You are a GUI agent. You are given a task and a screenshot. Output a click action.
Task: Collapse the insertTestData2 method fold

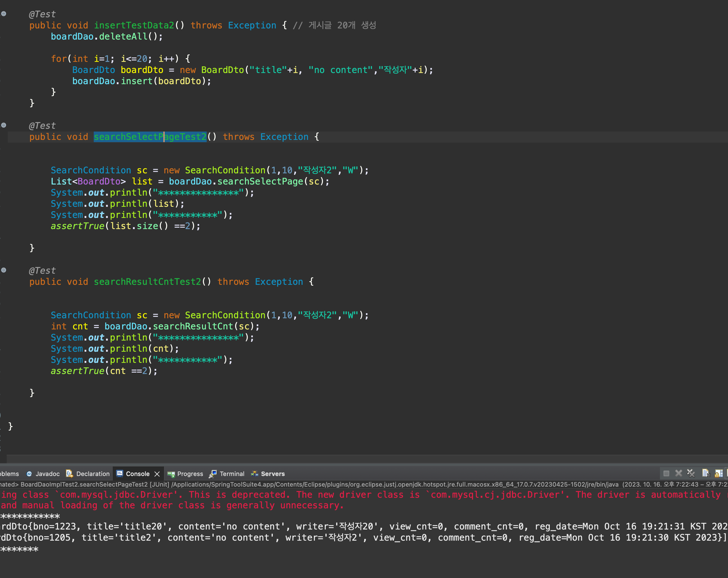pos(4,14)
